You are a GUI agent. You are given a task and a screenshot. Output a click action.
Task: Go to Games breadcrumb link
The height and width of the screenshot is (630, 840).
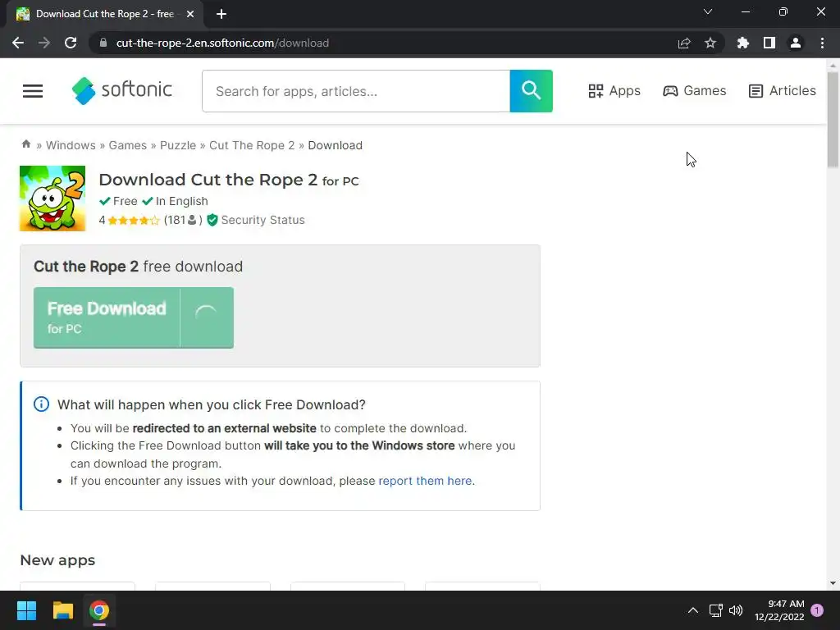pos(127,145)
